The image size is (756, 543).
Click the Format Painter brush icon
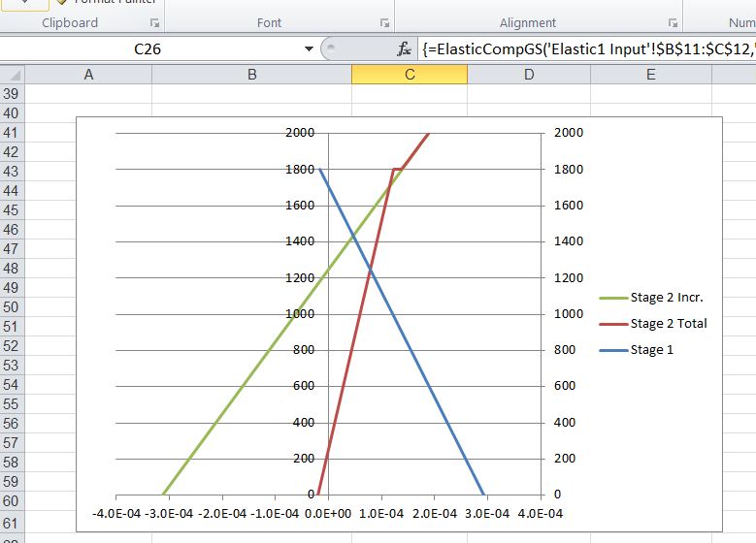click(61, 3)
